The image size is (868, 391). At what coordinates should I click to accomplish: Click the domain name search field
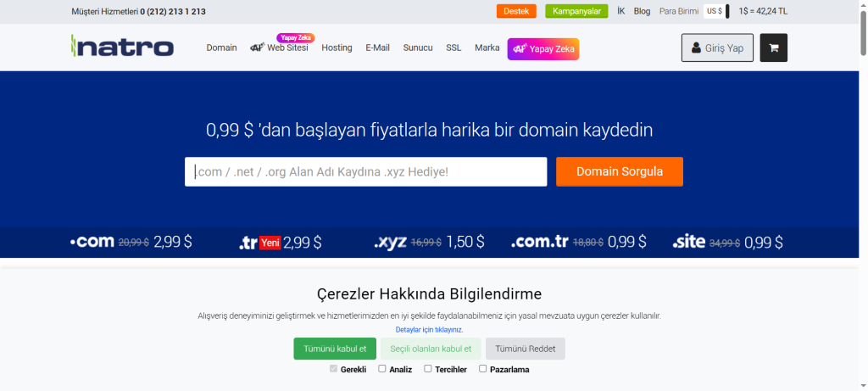pyautogui.click(x=365, y=171)
